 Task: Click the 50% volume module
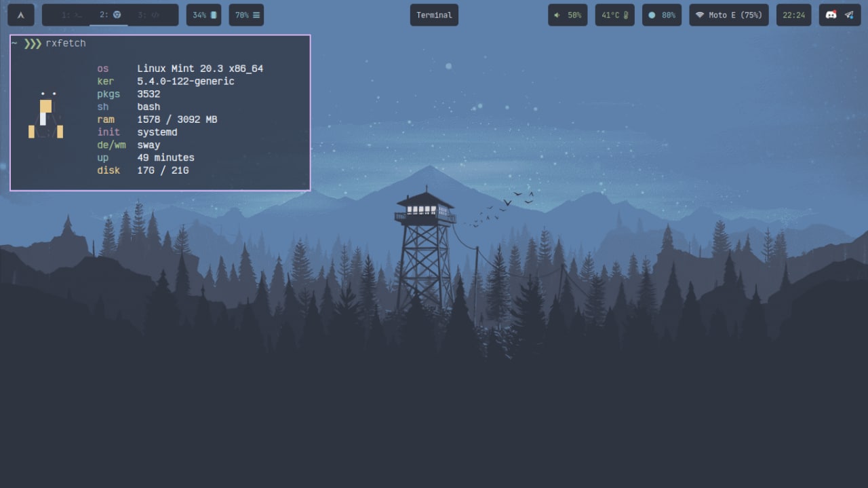click(568, 15)
